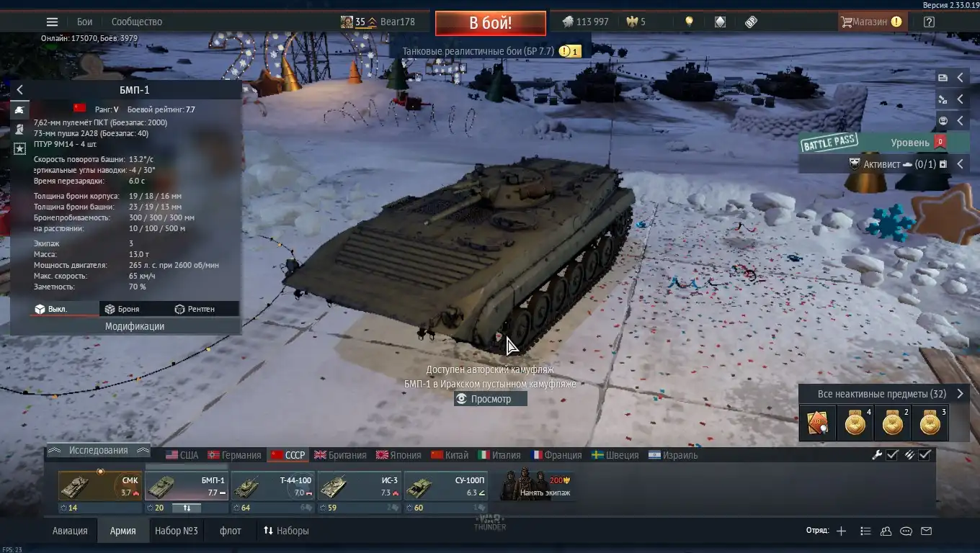Click the Activist task calendar star icon
The image size is (980, 553).
(943, 164)
